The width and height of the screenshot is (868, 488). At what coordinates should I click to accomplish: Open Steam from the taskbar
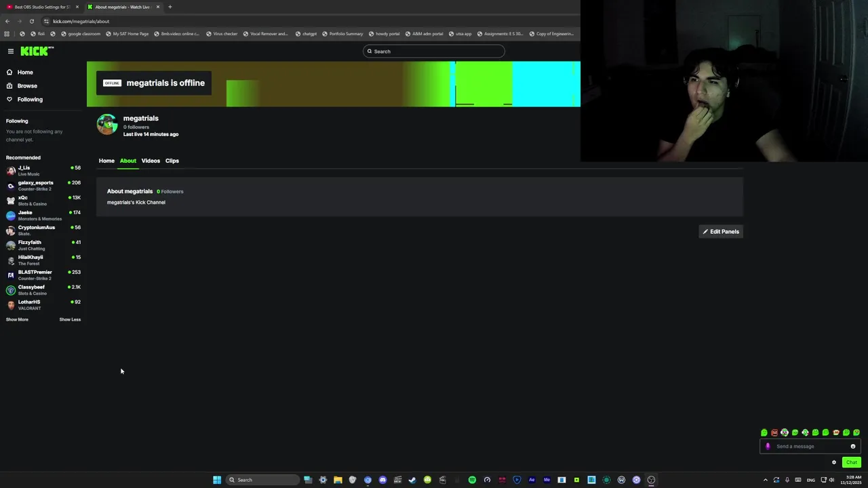pos(412,480)
